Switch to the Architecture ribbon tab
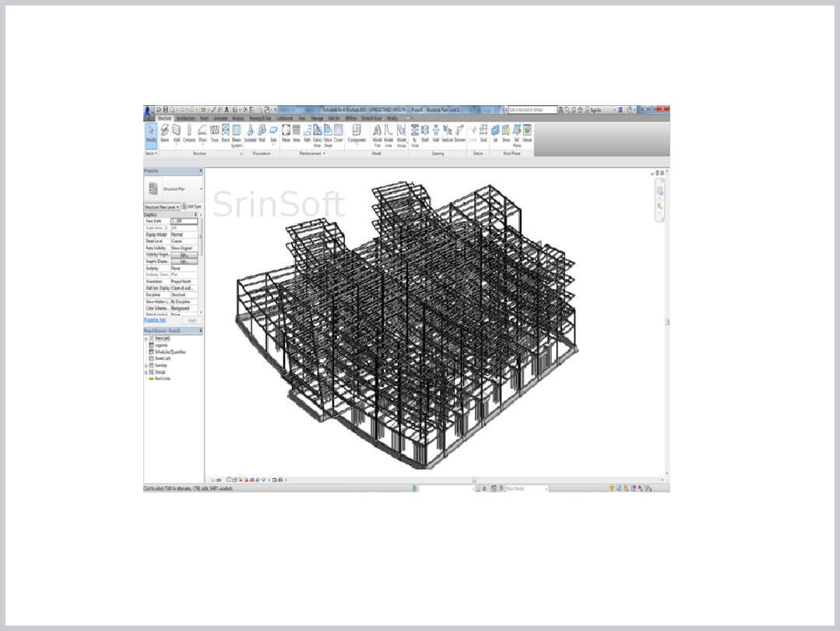Image resolution: width=840 pixels, height=631 pixels. point(186,118)
